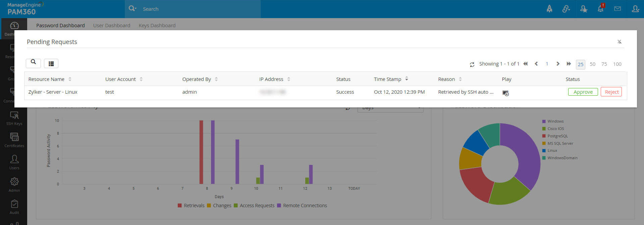Screen dimensions: 644x225
Task: Toggle Retrievals series in chart legend
Action: [x=191, y=206]
